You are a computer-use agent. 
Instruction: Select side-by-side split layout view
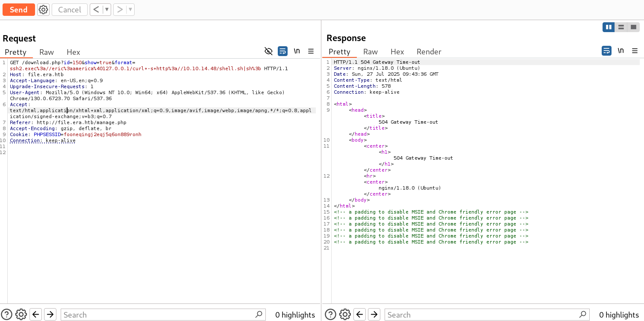pyautogui.click(x=609, y=27)
